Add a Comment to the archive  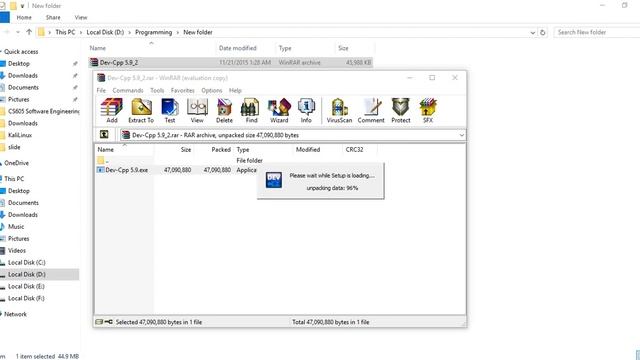pyautogui.click(x=371, y=111)
